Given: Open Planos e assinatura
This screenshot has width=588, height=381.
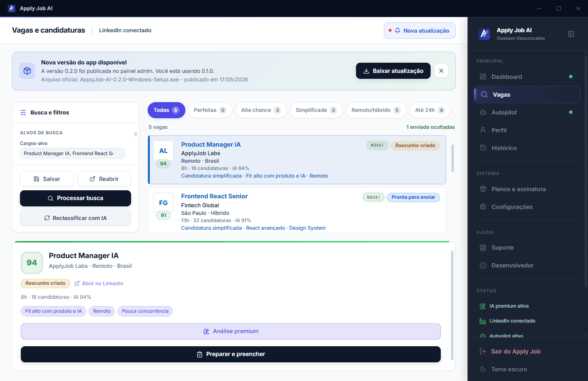Looking at the screenshot, I should click(527, 189).
